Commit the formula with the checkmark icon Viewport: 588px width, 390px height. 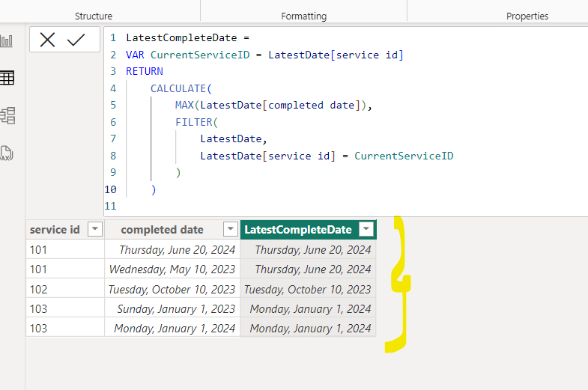(76, 40)
